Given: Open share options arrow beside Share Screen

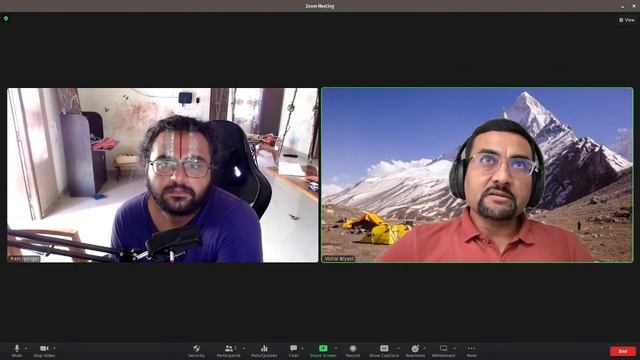Looking at the screenshot, I should click(336, 348).
